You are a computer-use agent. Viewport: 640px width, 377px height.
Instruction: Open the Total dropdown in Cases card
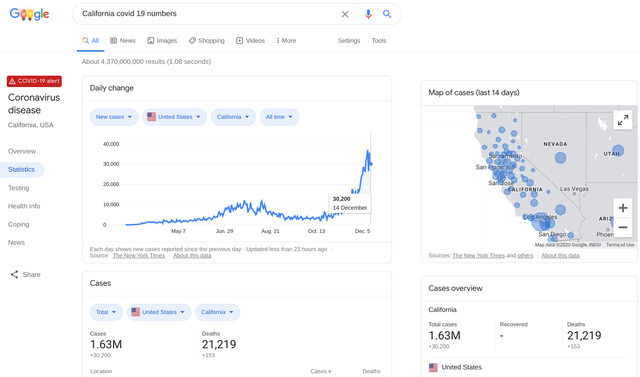[106, 312]
